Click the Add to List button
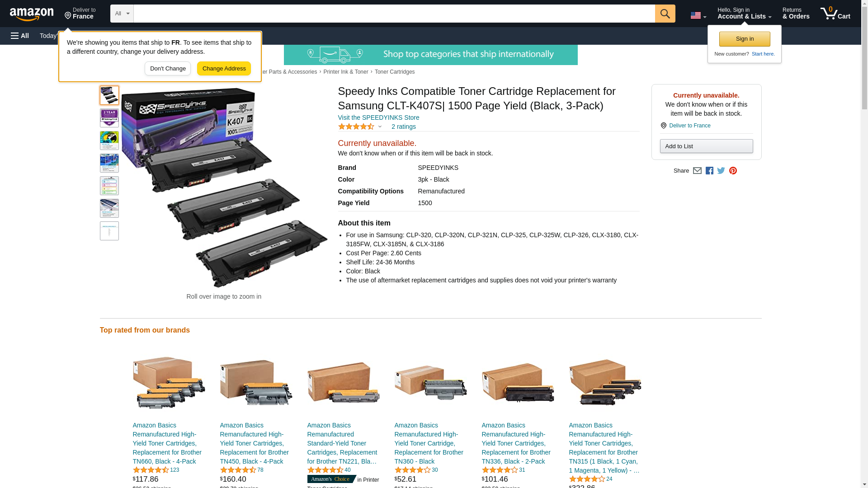868x488 pixels. pos(706,146)
